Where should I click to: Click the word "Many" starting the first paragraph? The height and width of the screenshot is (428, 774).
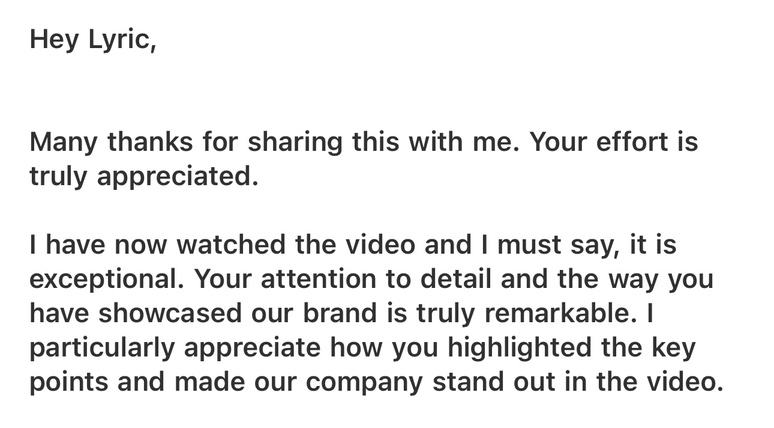click(63, 143)
